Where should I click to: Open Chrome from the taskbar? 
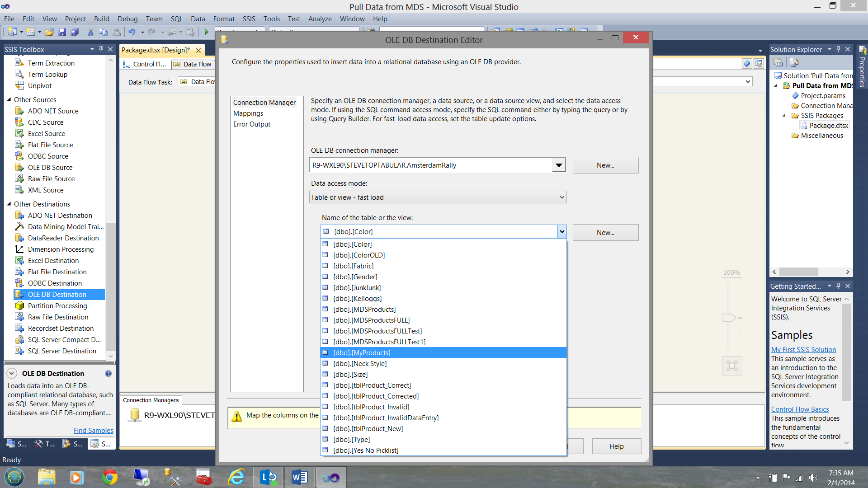point(109,477)
